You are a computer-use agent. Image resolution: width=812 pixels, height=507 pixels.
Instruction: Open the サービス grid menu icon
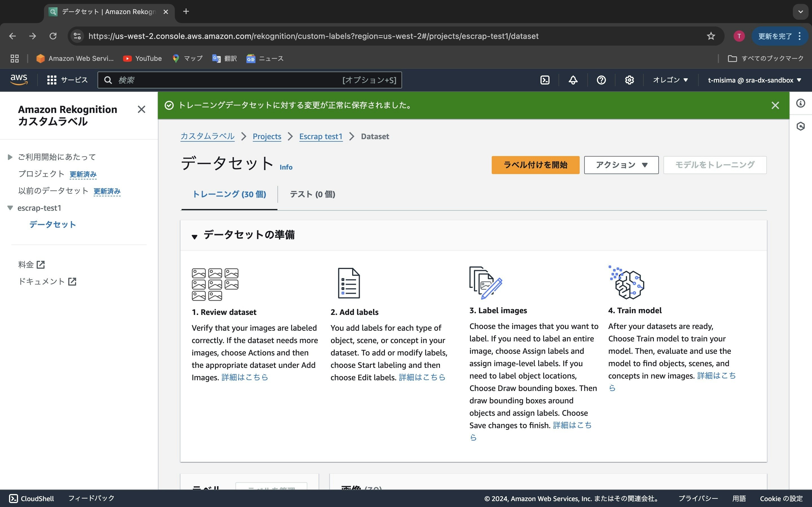tap(52, 80)
